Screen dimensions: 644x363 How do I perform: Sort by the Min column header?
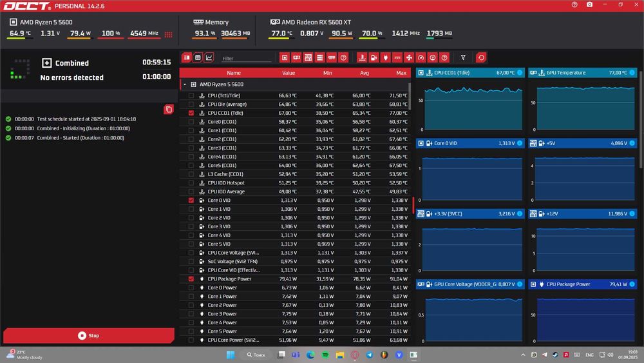pos(327,73)
